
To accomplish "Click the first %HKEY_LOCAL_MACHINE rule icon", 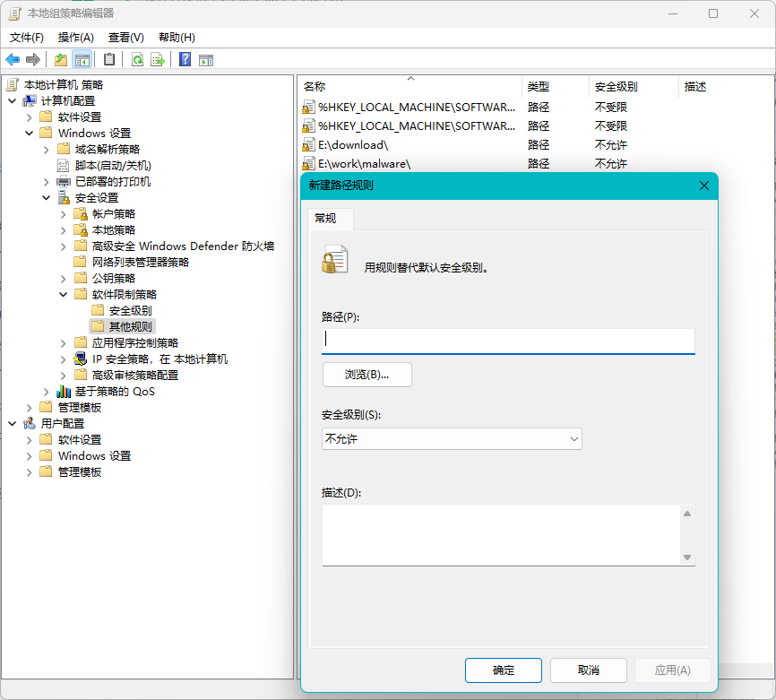I will [308, 108].
